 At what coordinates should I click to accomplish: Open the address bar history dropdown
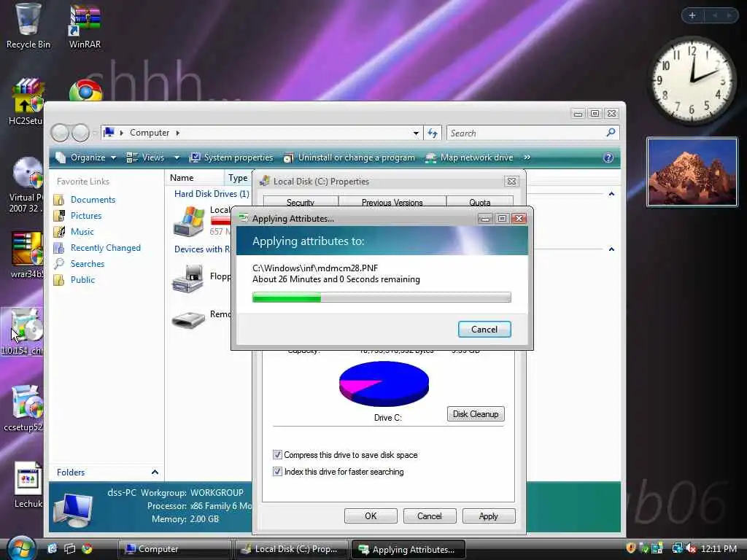tap(416, 133)
